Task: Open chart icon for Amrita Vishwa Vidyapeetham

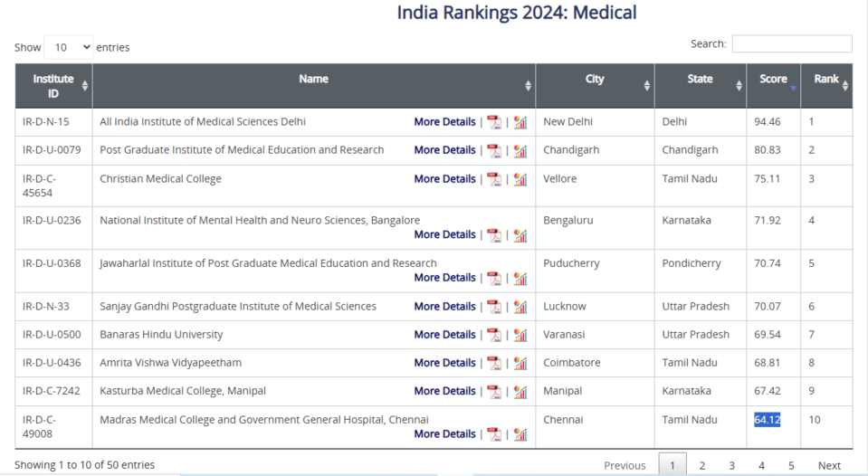Action: 520,363
